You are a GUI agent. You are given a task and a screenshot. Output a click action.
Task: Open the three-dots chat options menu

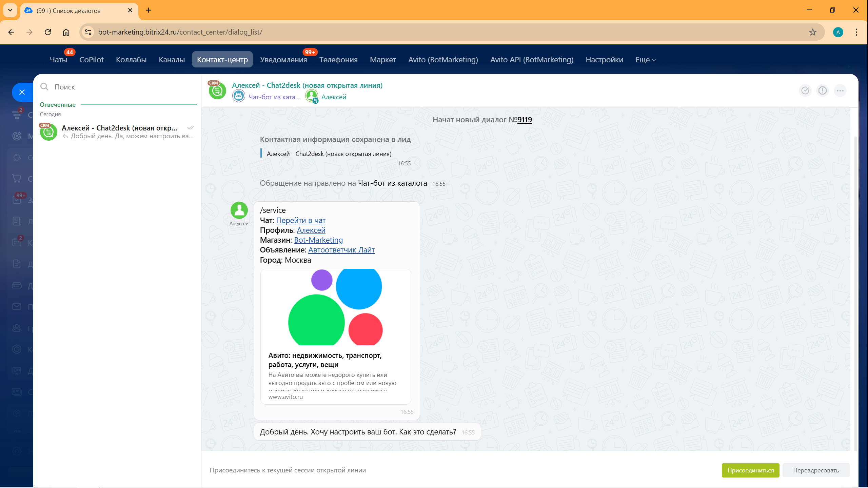840,90
